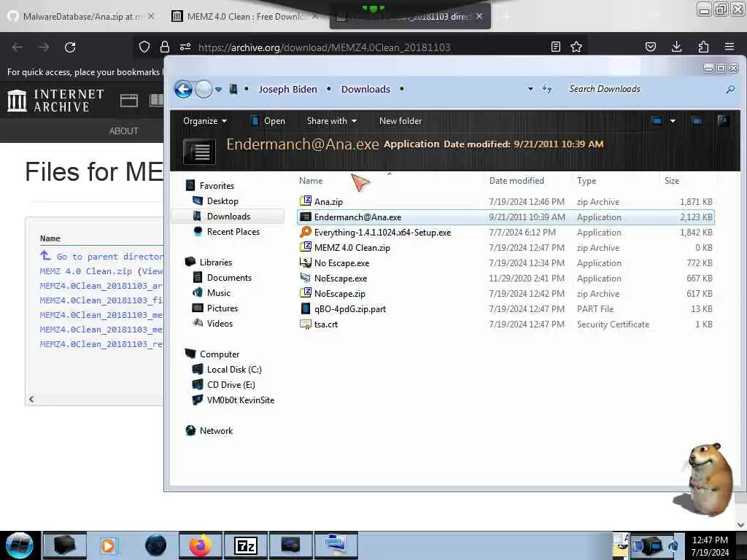Open Firefox from the taskbar
This screenshot has width=747, height=560.
[200, 545]
